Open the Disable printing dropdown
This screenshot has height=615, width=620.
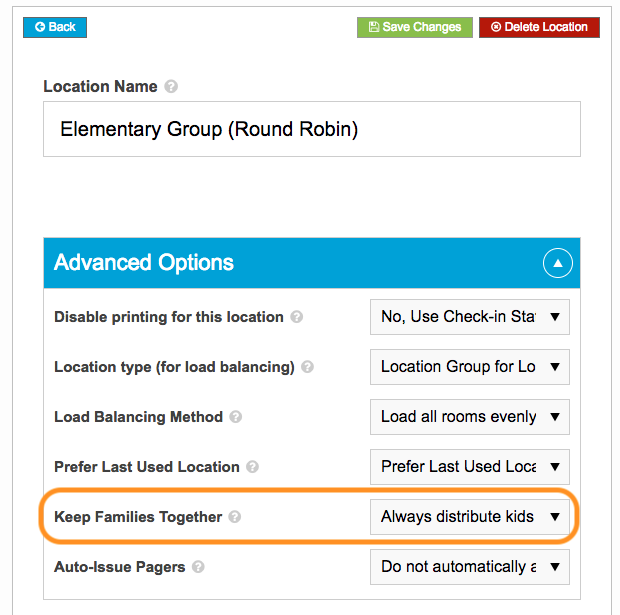(470, 317)
